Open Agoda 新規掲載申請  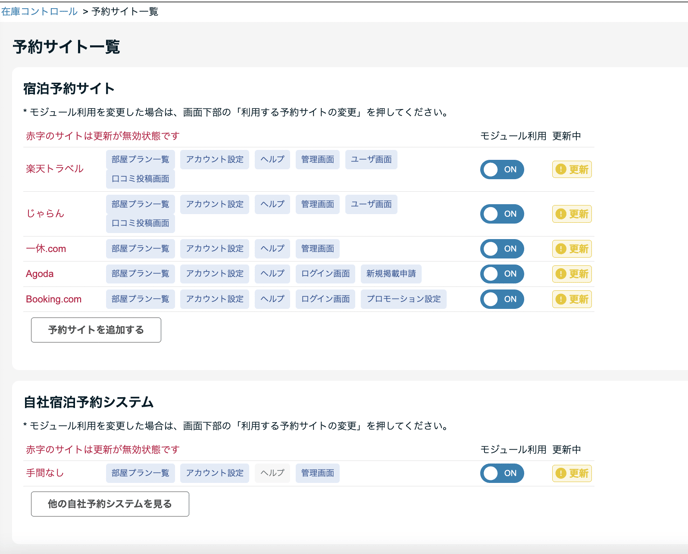(x=391, y=274)
